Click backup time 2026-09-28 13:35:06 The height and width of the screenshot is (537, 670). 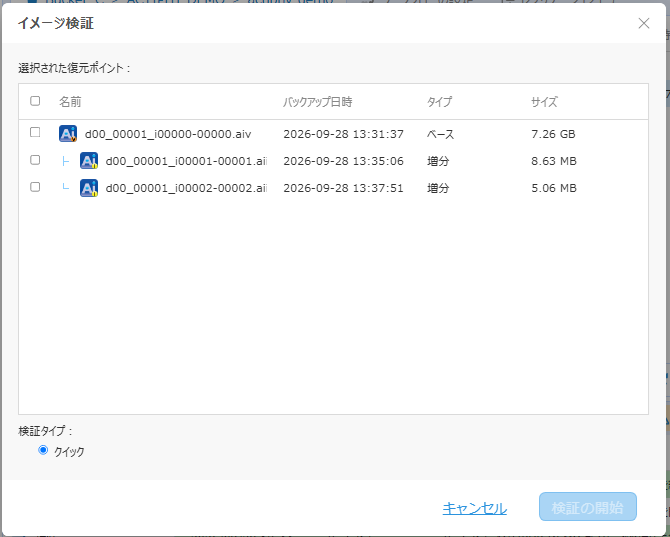[344, 161]
